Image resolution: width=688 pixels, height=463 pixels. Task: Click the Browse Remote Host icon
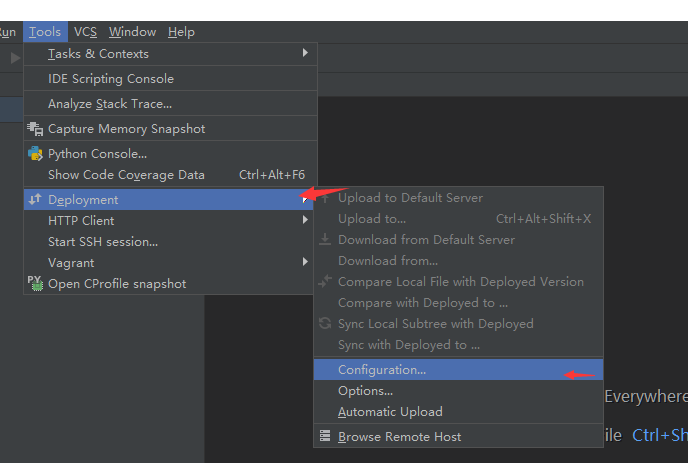coord(325,436)
